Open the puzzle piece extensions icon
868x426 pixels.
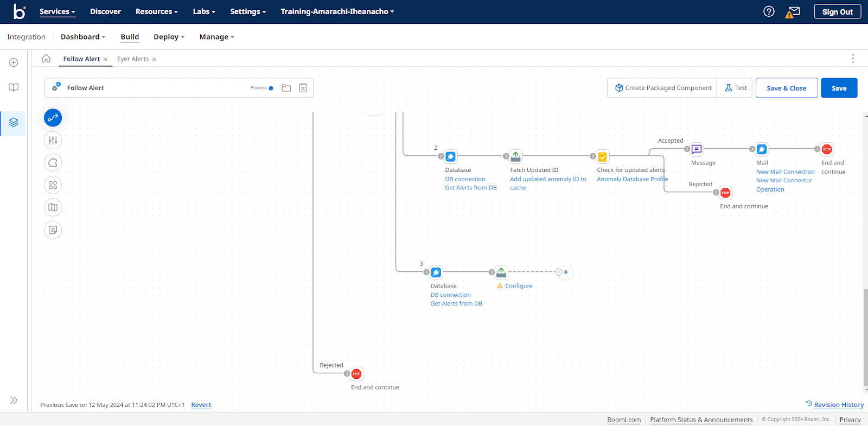(53, 163)
